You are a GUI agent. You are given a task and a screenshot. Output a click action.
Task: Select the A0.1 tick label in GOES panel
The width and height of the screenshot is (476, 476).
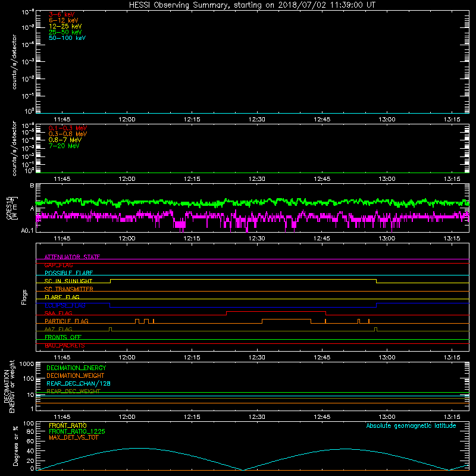[x=27, y=231]
